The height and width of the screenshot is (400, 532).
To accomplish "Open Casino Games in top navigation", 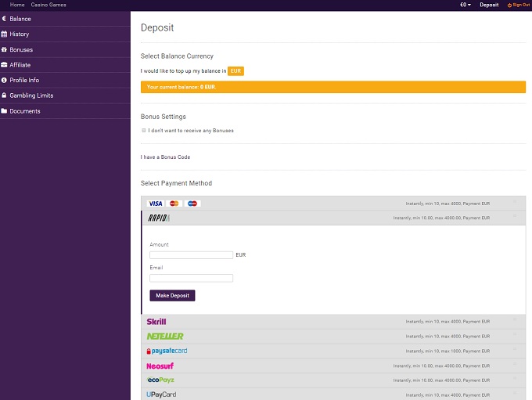I will point(49,5).
